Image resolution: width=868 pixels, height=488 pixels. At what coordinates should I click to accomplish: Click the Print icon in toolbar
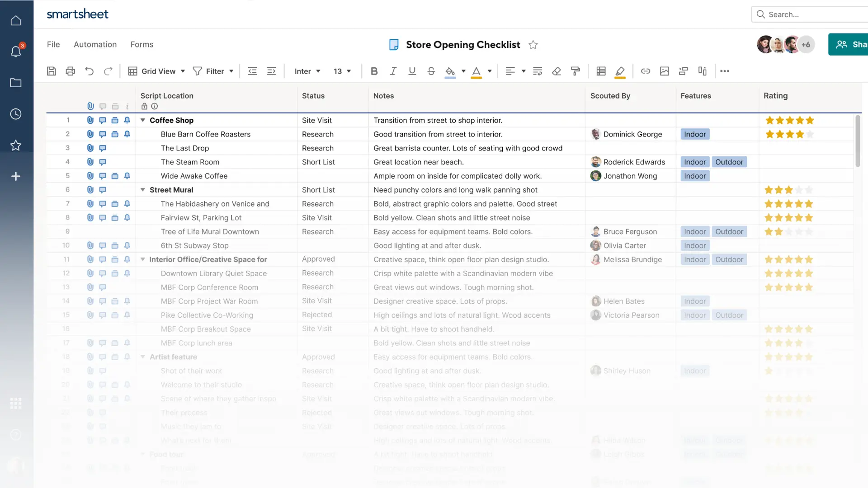70,71
